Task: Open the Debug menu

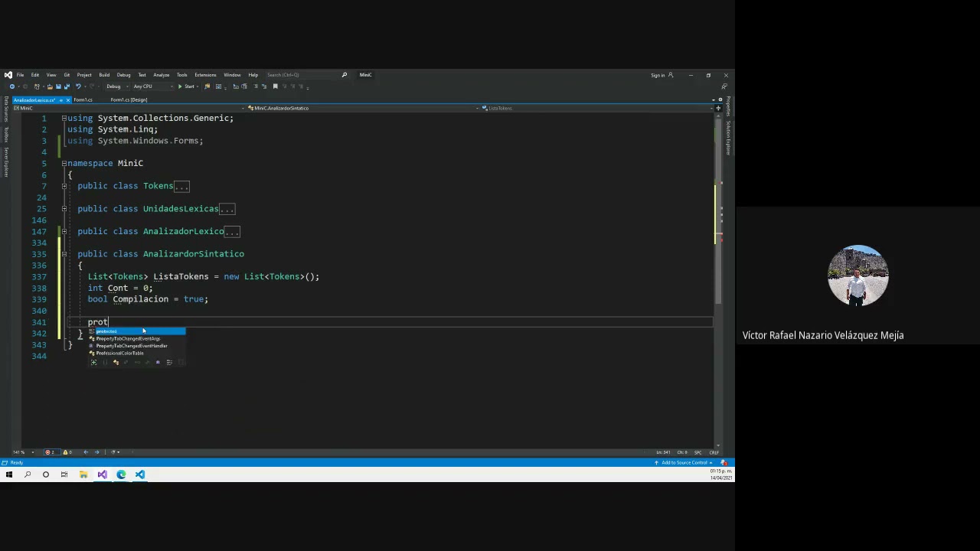Action: (x=123, y=75)
